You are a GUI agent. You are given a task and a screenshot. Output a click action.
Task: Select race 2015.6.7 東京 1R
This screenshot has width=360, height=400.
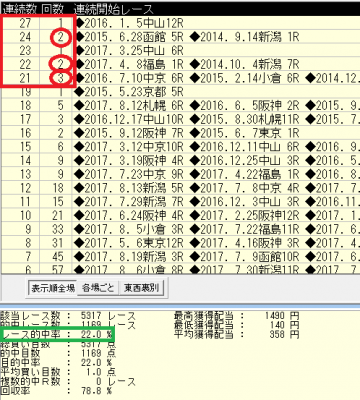(245, 133)
